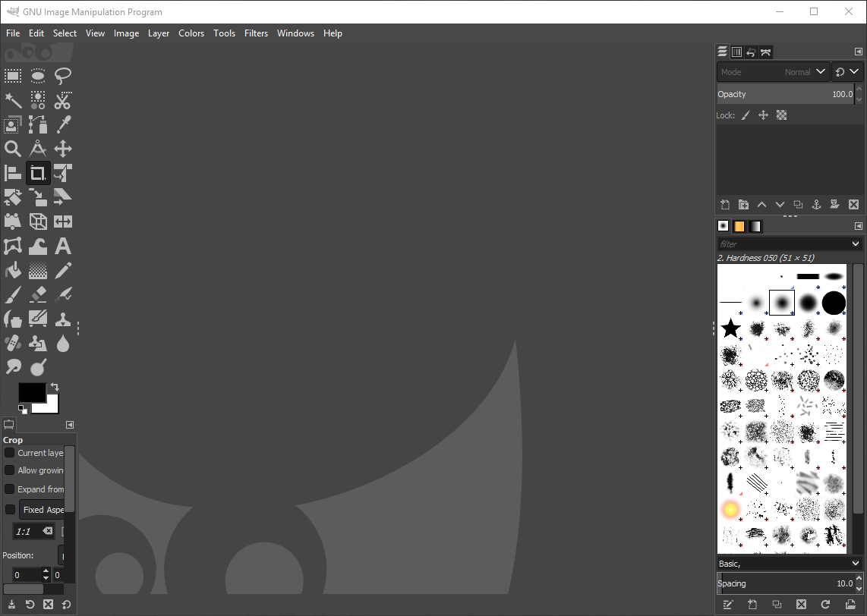Viewport: 867px width, 616px height.
Task: Click the Crop tool
Action: click(x=38, y=174)
